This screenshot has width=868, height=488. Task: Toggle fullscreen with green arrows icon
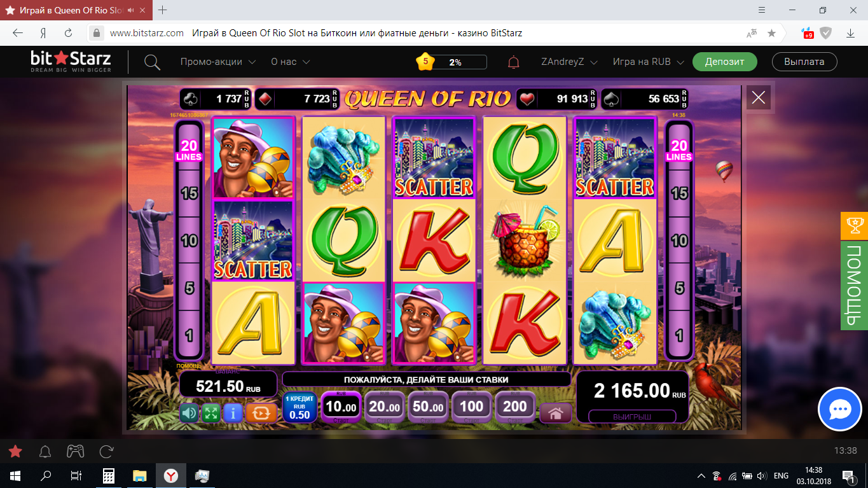tap(211, 413)
